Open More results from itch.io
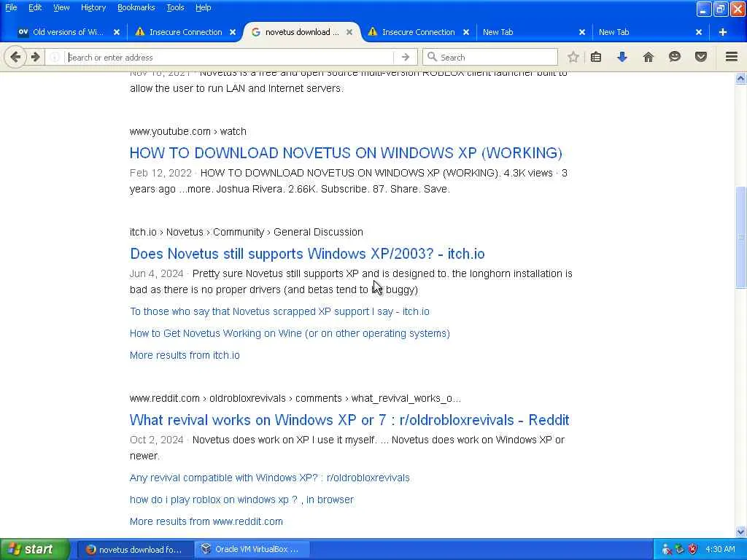The height and width of the screenshot is (560, 747). pos(185,355)
